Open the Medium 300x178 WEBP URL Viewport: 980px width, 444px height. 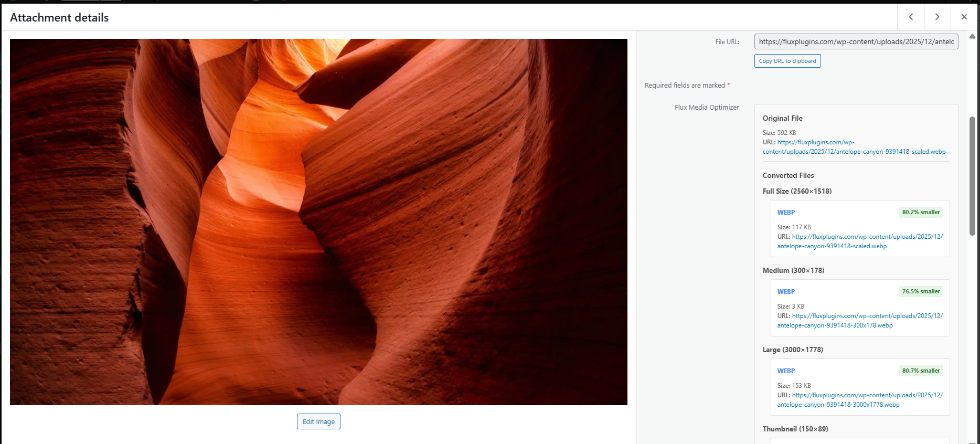click(860, 321)
